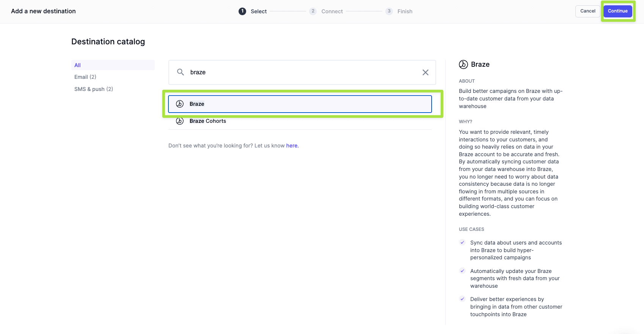Viewport: 644px width, 334px height.
Task: Cancel adding a new destination
Action: coord(587,11)
